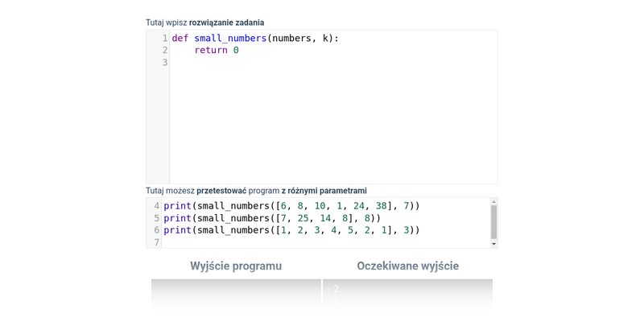The height and width of the screenshot is (322, 644).
Task: Click the 'return' keyword in the solution
Action: tap(211, 50)
